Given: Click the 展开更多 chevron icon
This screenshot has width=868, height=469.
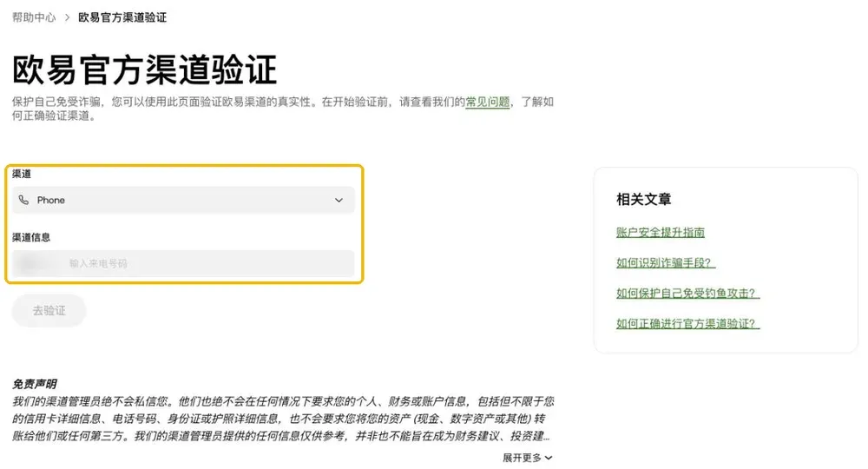Looking at the screenshot, I should [x=548, y=458].
